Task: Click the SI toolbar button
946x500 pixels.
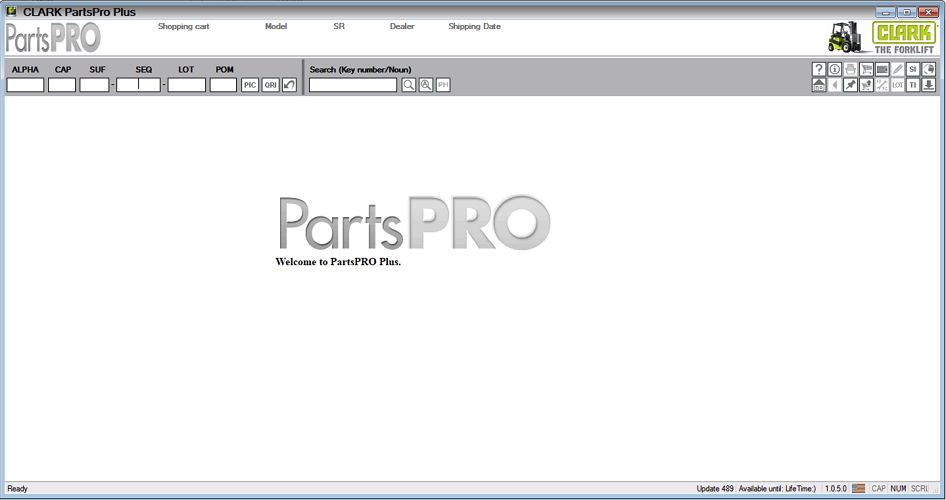Action: tap(913, 69)
